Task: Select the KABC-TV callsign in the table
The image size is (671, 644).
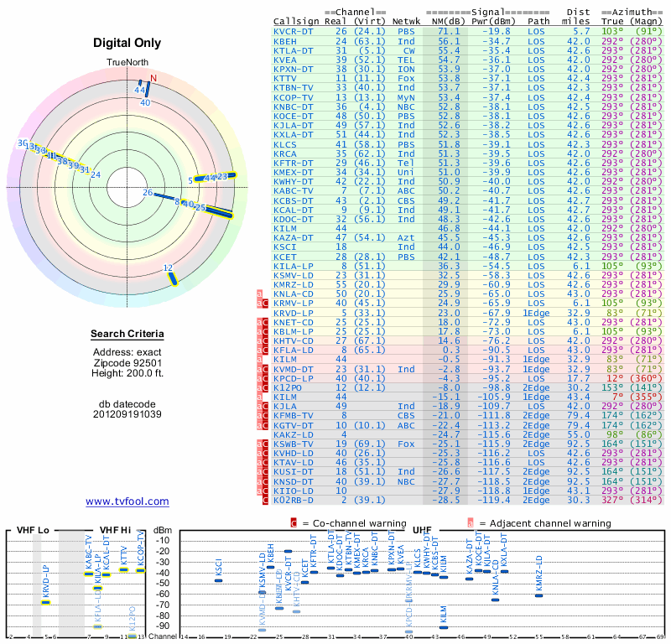Action: (293, 191)
